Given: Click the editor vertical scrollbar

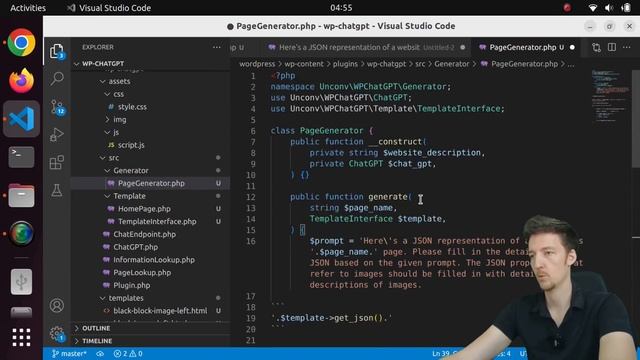Looking at the screenshot, I should (636, 118).
